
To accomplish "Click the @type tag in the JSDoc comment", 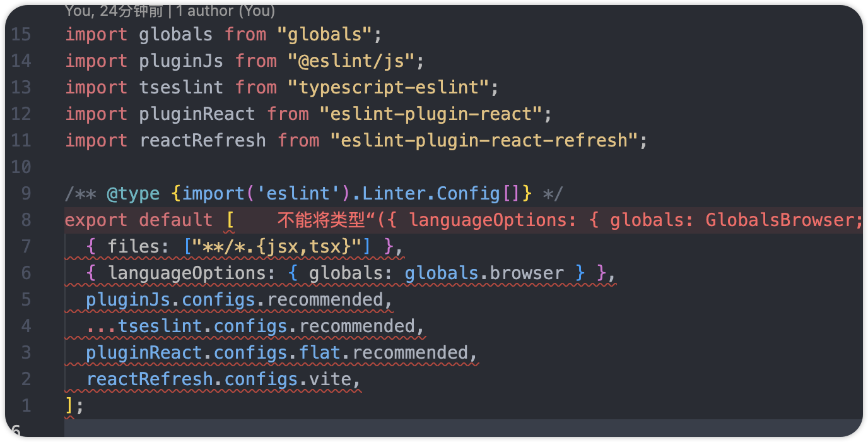I will [x=133, y=193].
